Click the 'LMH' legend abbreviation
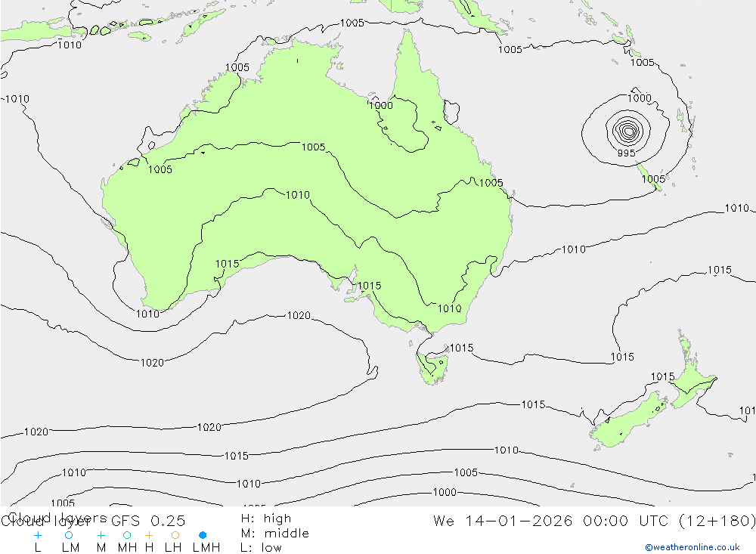Image resolution: width=756 pixels, height=554 pixels. [206, 548]
